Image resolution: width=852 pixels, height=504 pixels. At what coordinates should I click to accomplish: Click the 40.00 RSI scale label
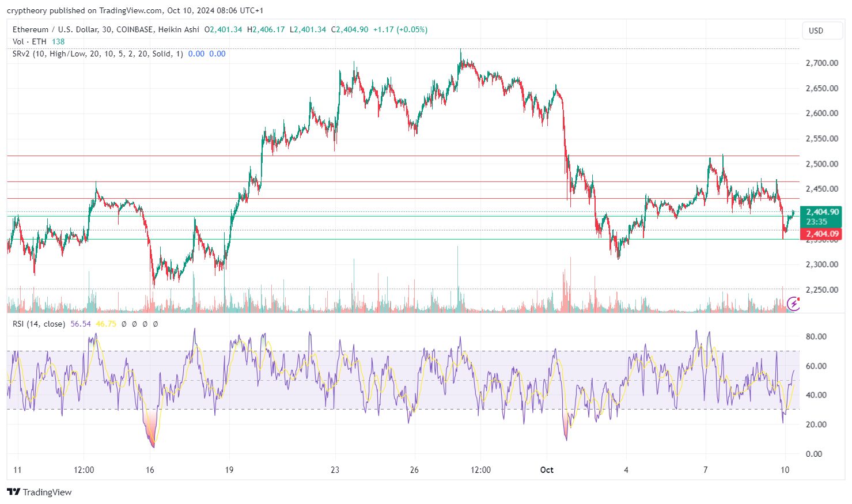[x=816, y=395]
